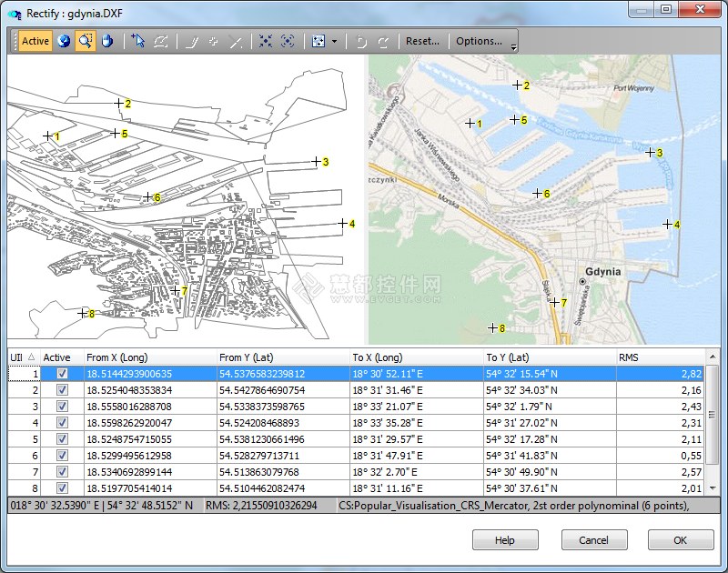Choose the add point arrow tool
This screenshot has width=728, height=573.
click(137, 41)
